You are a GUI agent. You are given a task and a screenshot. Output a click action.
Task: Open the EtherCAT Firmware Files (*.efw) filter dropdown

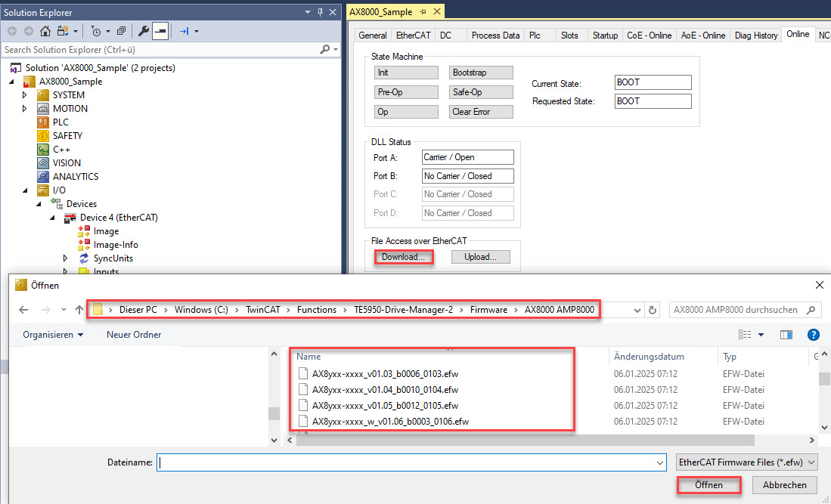click(x=747, y=462)
